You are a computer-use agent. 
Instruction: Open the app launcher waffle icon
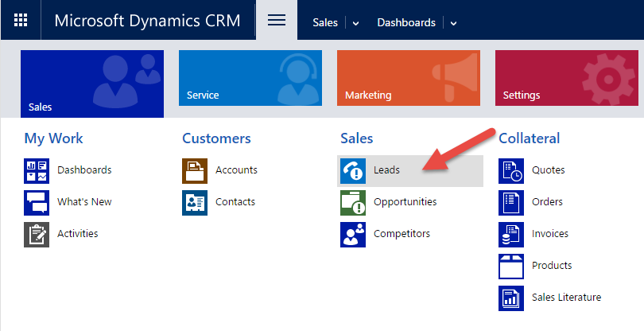click(x=21, y=21)
